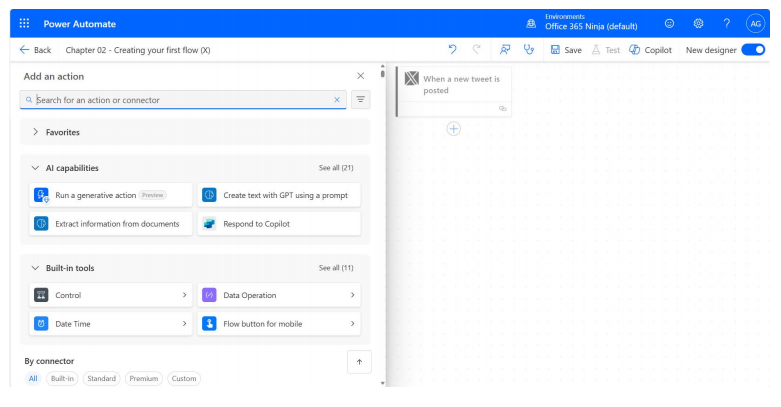Screen dimensions: 781x407
Task: Click the Flow button for mobile icon
Action: [x=209, y=324]
